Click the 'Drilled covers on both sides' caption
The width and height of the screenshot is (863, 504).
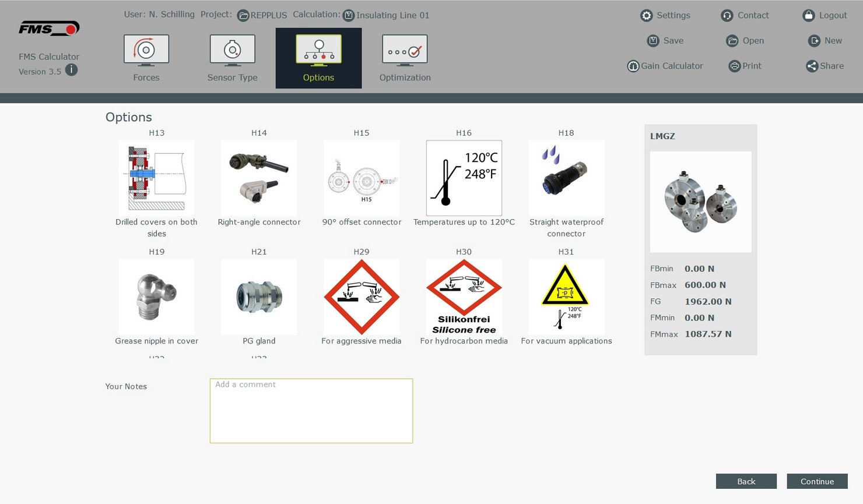point(156,228)
